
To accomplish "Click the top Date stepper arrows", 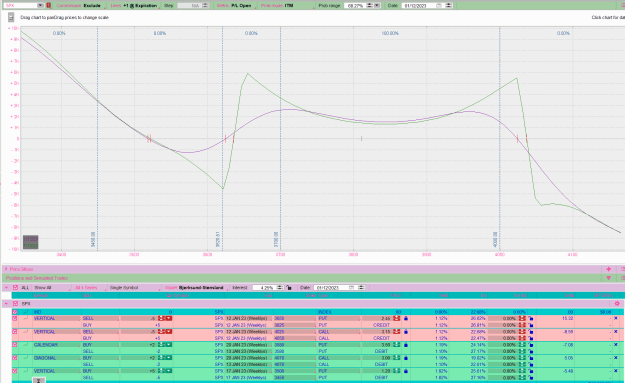I will pyautogui.click(x=448, y=6).
